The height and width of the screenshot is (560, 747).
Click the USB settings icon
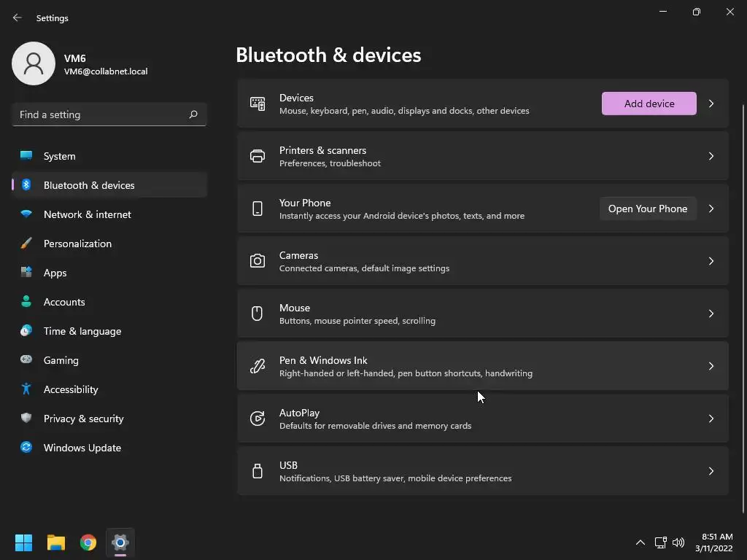(x=258, y=471)
